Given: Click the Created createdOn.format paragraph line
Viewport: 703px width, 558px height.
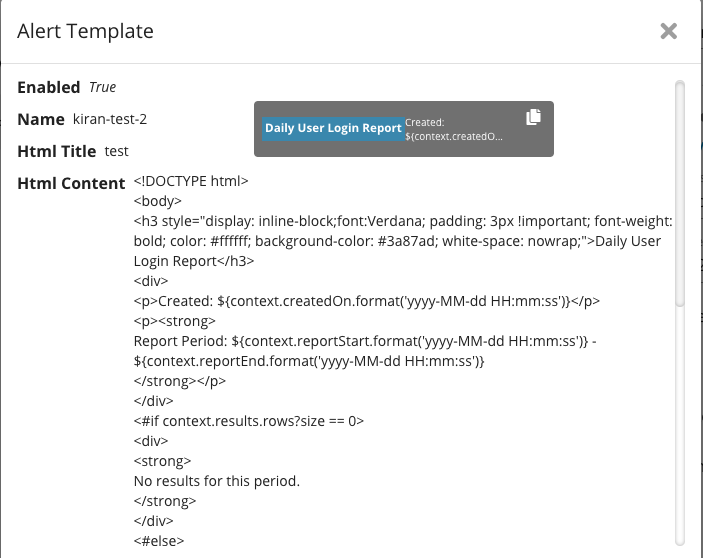Looking at the screenshot, I should [x=366, y=302].
